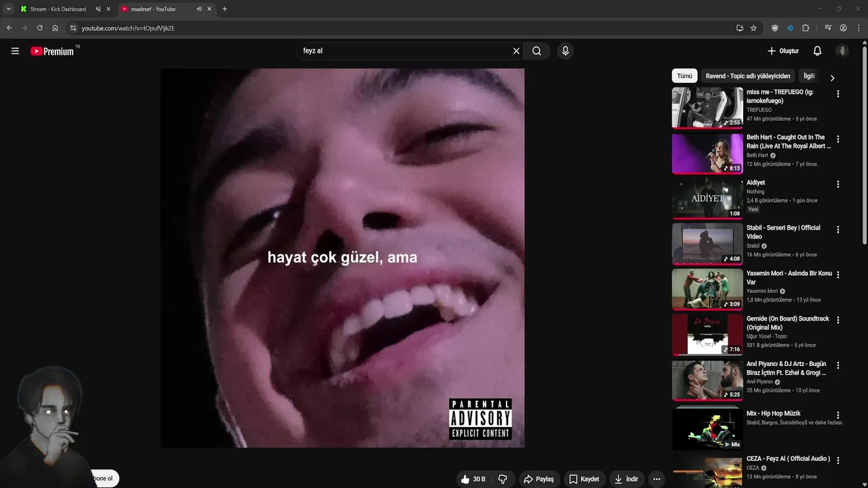
Task: Open the shield ad-blocker extension
Action: [x=774, y=28]
